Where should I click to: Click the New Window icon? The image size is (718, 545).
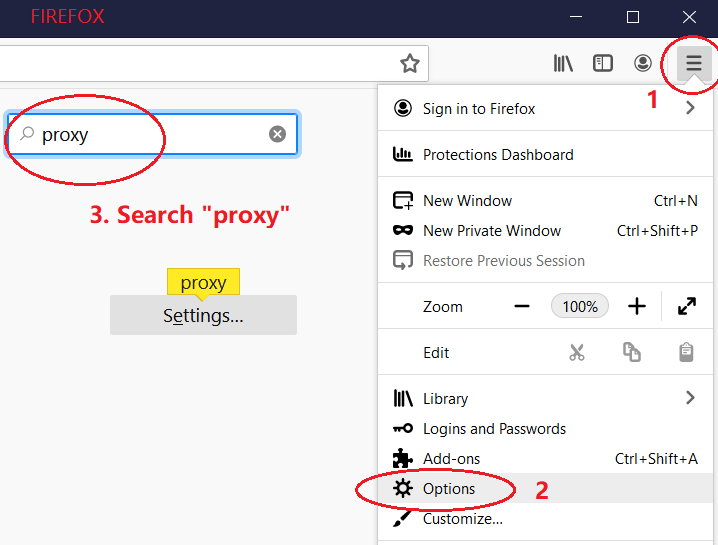tap(403, 201)
